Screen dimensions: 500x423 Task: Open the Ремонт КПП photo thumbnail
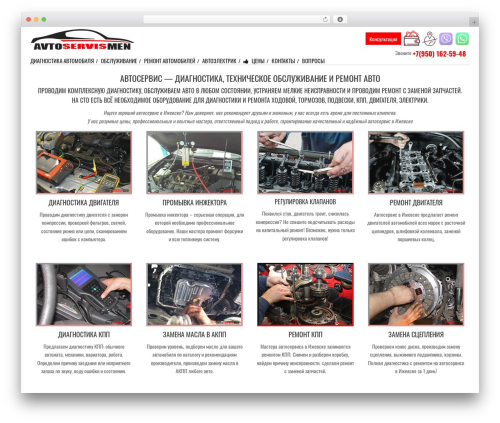305,294
